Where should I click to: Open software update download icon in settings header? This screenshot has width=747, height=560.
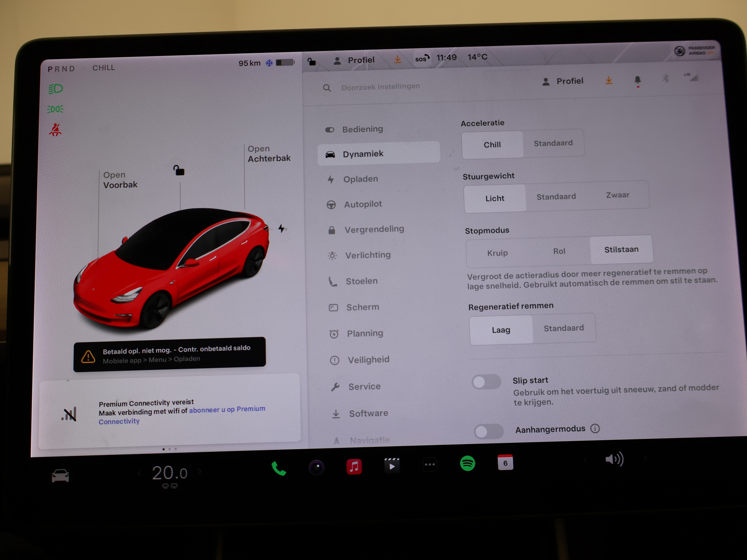(609, 80)
